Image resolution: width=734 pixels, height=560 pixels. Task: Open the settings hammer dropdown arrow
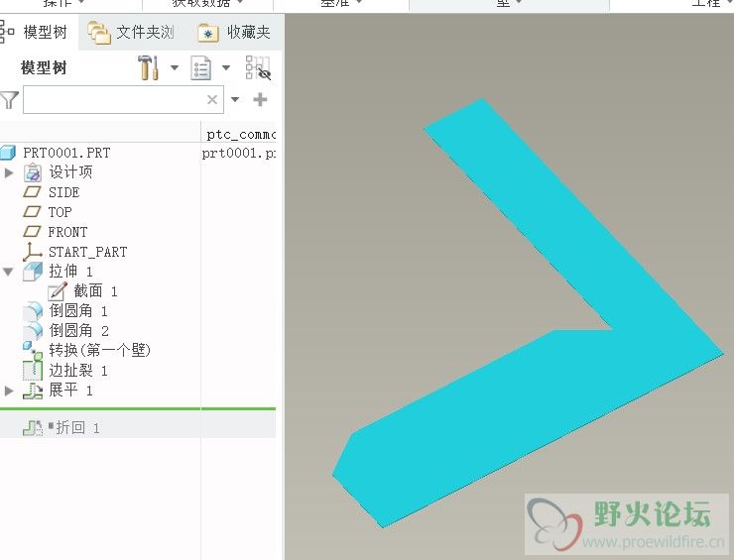(175, 67)
